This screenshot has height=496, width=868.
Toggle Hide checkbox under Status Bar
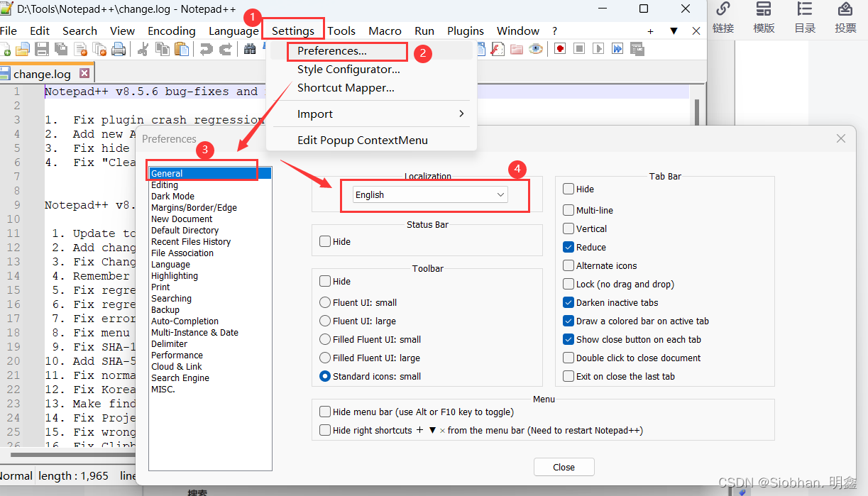point(325,241)
